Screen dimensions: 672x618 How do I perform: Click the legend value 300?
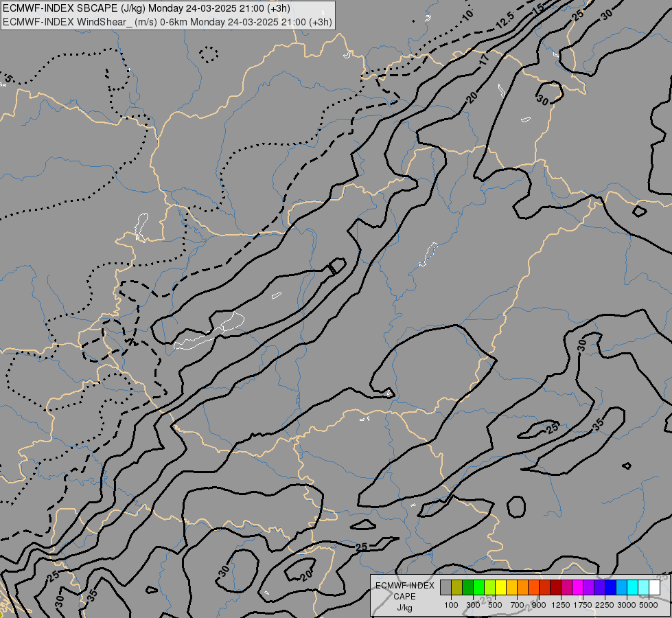[473, 605]
